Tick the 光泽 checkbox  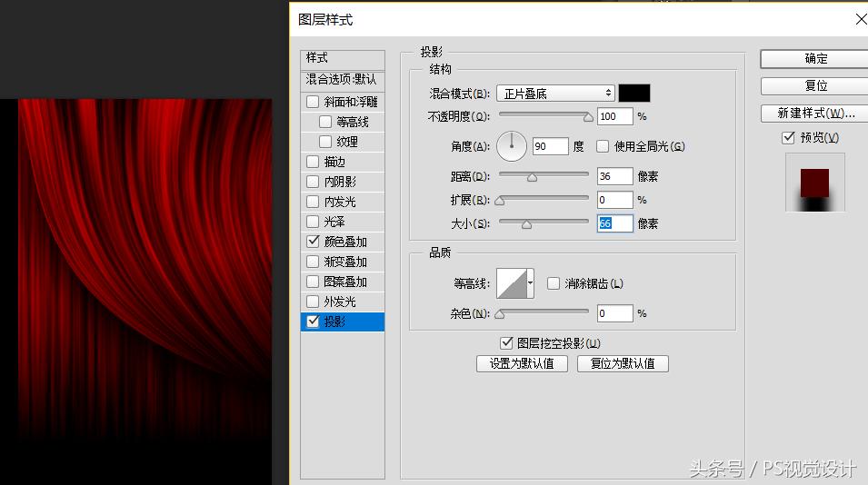313,222
